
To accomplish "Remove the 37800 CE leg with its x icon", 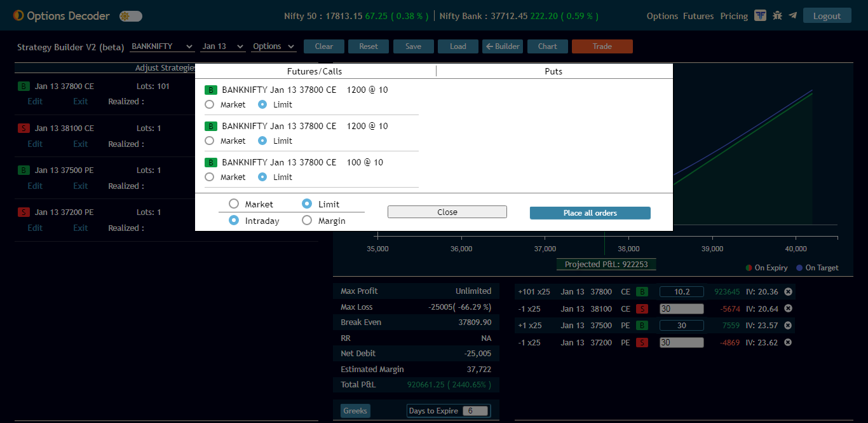I will [x=788, y=291].
